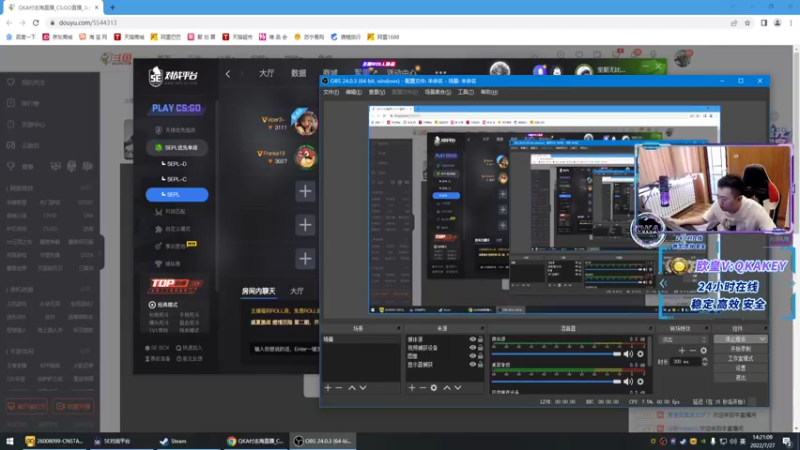Click third empty team slot plus button
This screenshot has width=800, height=450.
(x=305, y=259)
